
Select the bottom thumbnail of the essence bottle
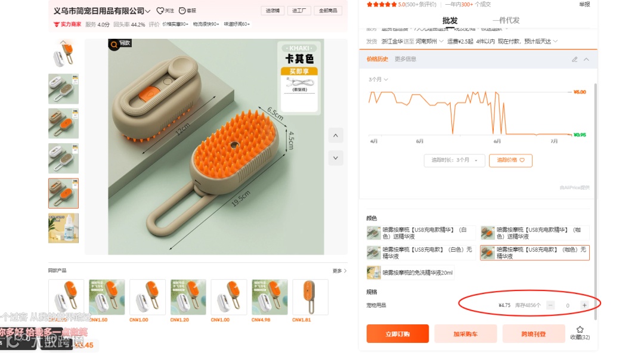tap(63, 228)
